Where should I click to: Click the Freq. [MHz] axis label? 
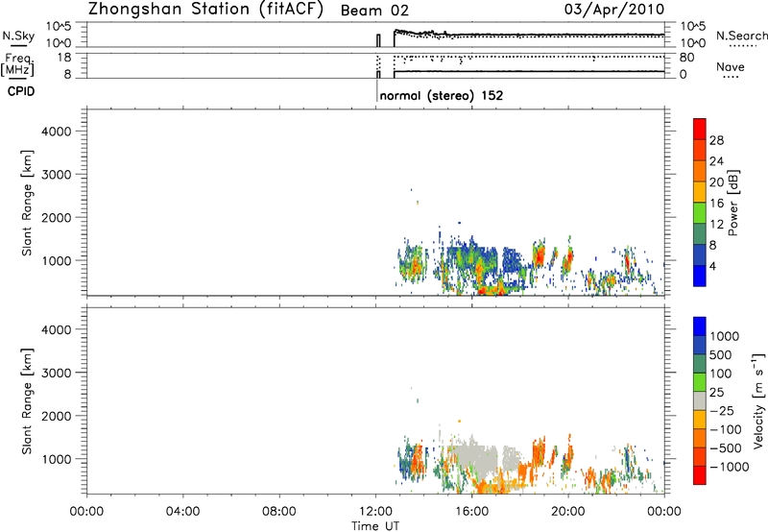click(x=19, y=64)
